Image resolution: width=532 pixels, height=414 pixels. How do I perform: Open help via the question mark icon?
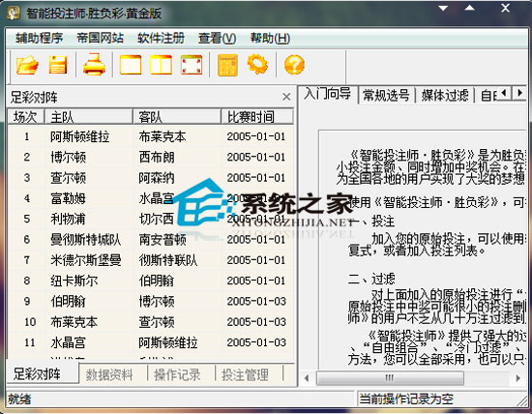click(x=294, y=65)
